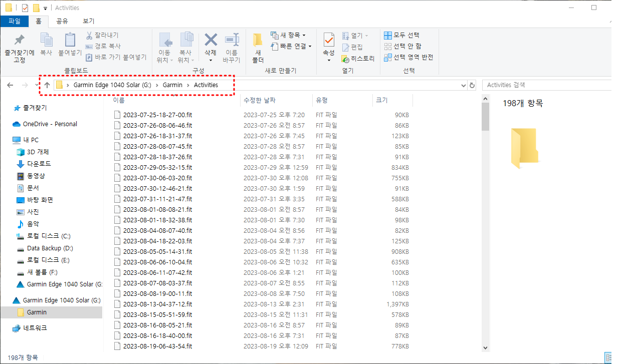Open 음악 folder in sidebar
This screenshot has width=629, height=364.
pyautogui.click(x=28, y=224)
